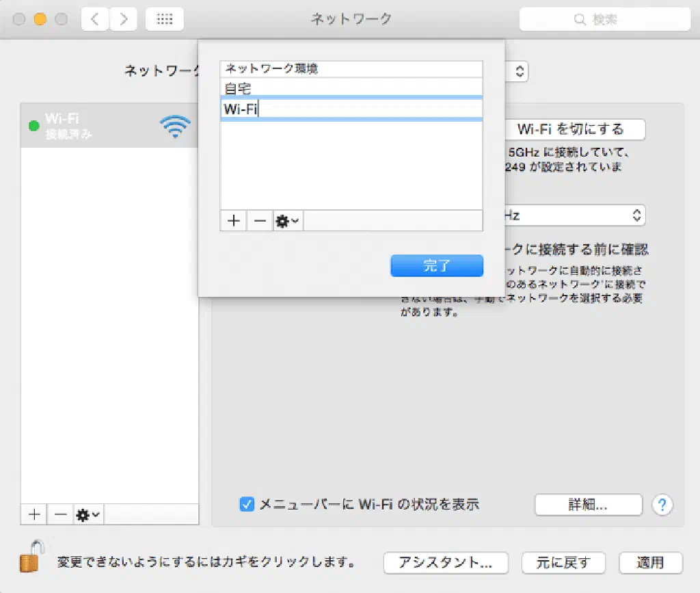This screenshot has height=593, width=700.
Task: Remove selected network location with minus button
Action: tap(260, 221)
